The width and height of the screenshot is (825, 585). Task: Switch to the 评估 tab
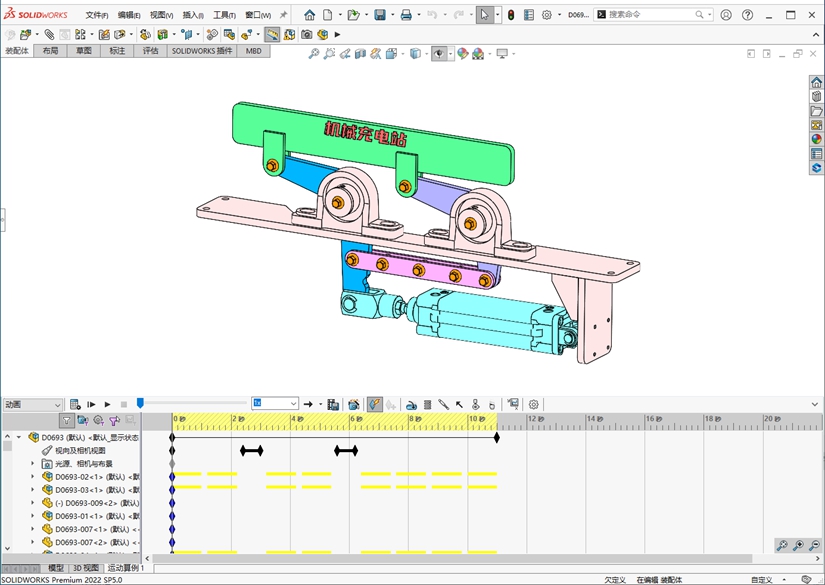150,51
